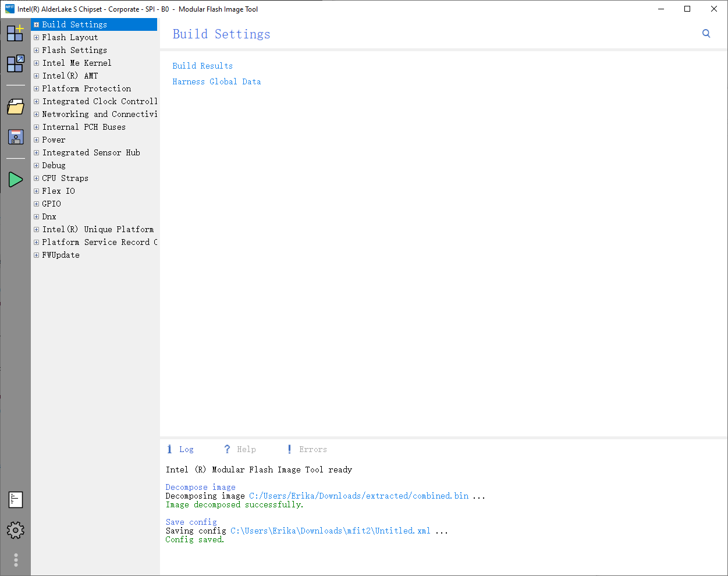Open the decompose image tool

15,63
